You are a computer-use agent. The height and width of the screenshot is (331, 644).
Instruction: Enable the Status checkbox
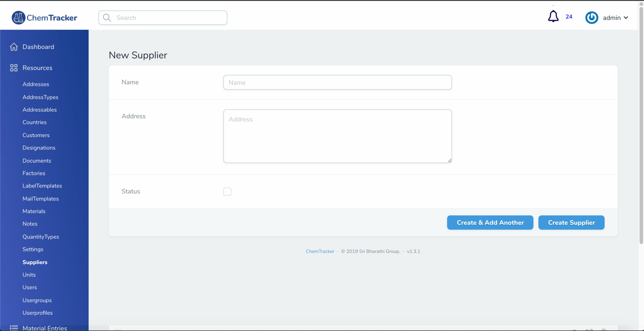tap(227, 192)
